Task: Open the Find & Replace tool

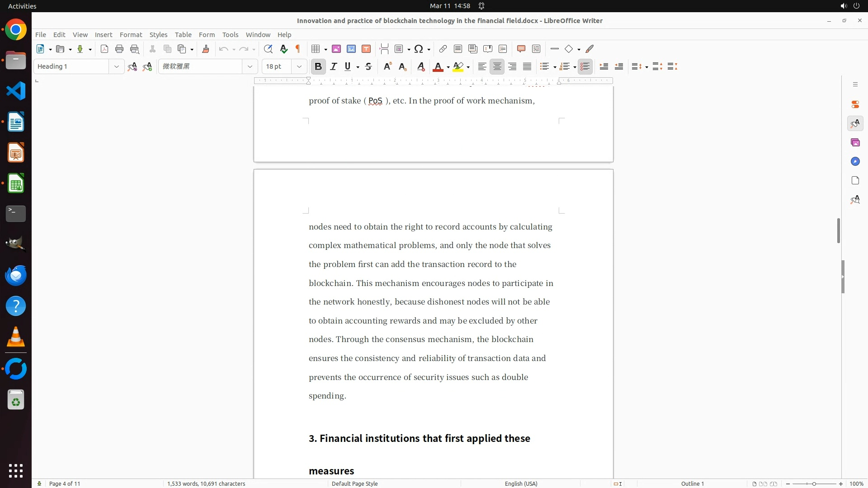Action: pos(268,49)
